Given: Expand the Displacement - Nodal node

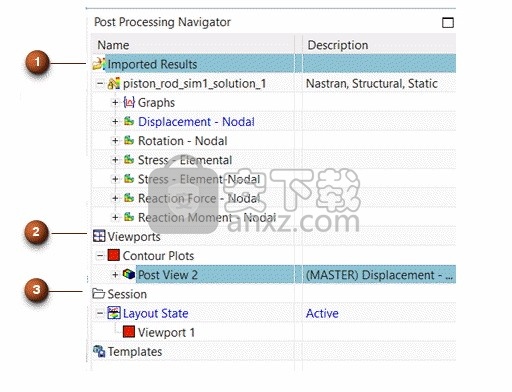Looking at the screenshot, I should (x=115, y=121).
